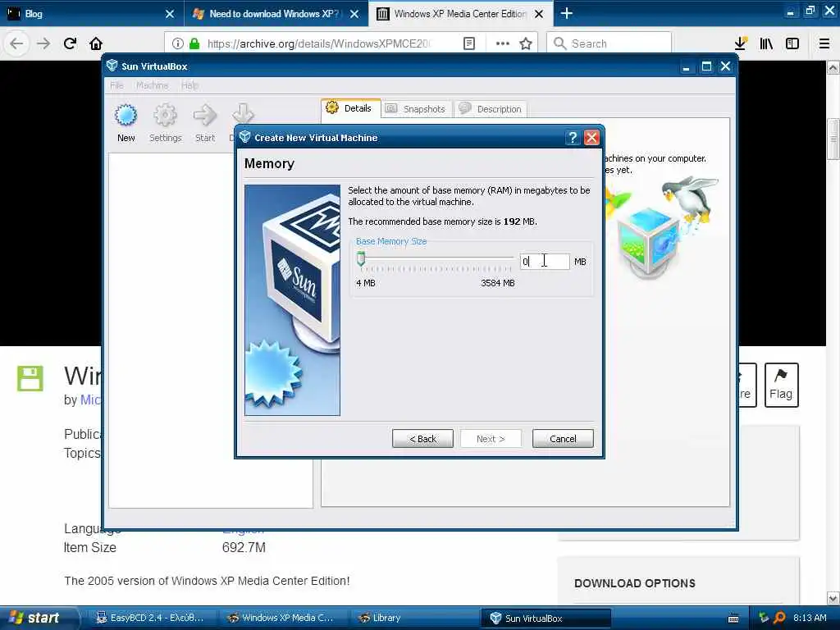Click the Base Memory Size slider handle

(361, 259)
